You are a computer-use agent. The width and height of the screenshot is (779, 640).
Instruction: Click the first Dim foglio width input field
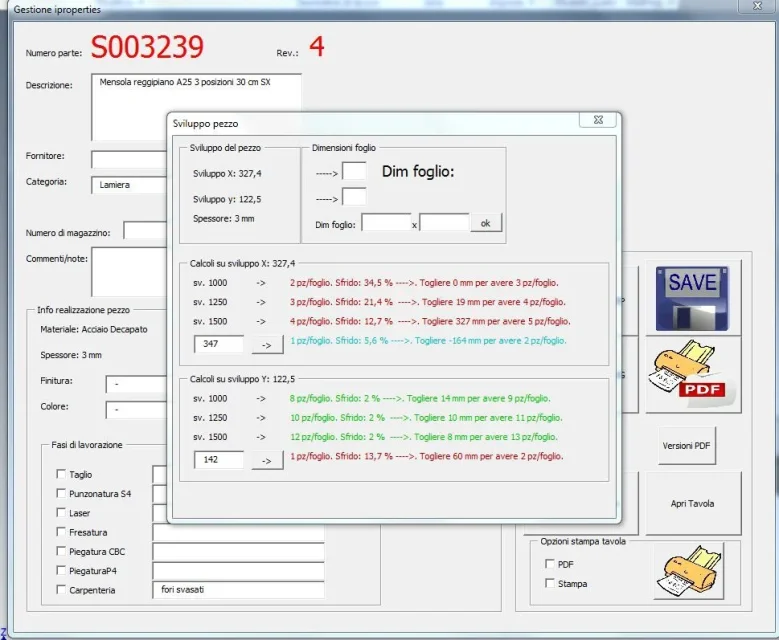[x=386, y=223]
